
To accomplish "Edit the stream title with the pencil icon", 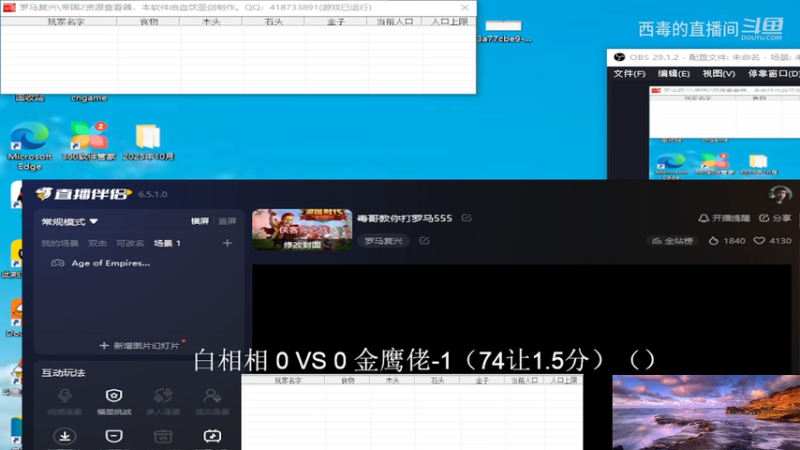I will point(466,218).
